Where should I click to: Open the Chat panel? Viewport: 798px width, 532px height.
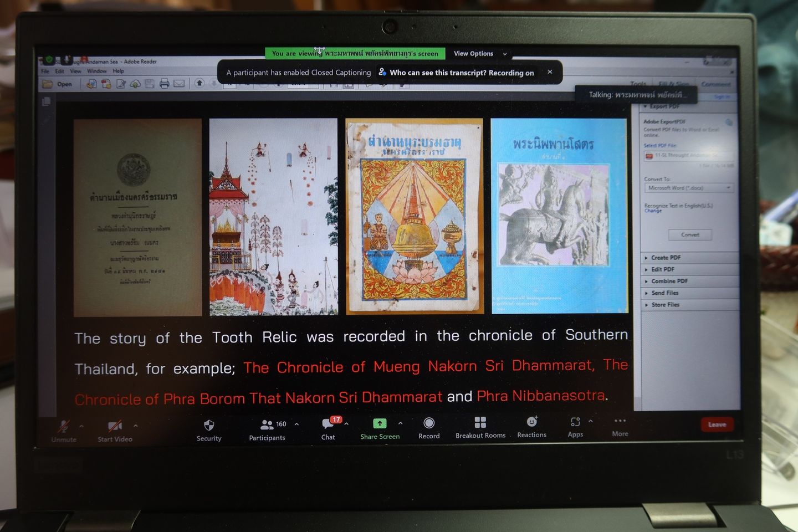click(x=328, y=428)
